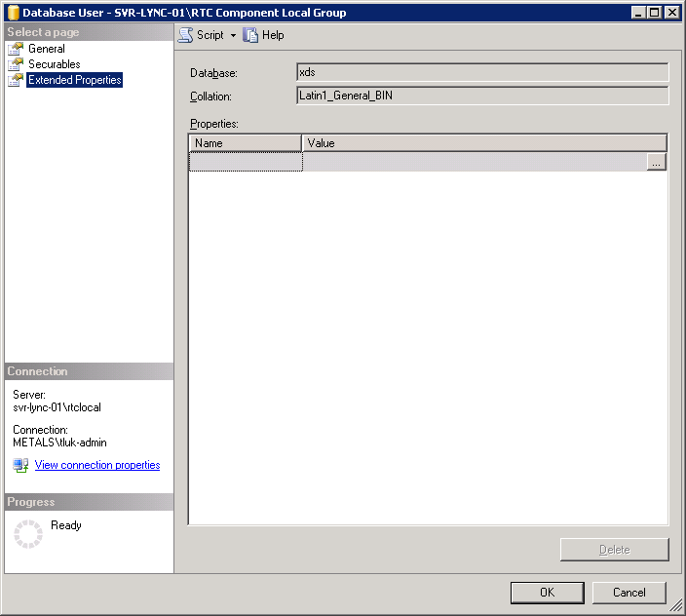Image resolution: width=686 pixels, height=616 pixels.
Task: Click the ellipsis button in Value cell
Action: coord(656,162)
